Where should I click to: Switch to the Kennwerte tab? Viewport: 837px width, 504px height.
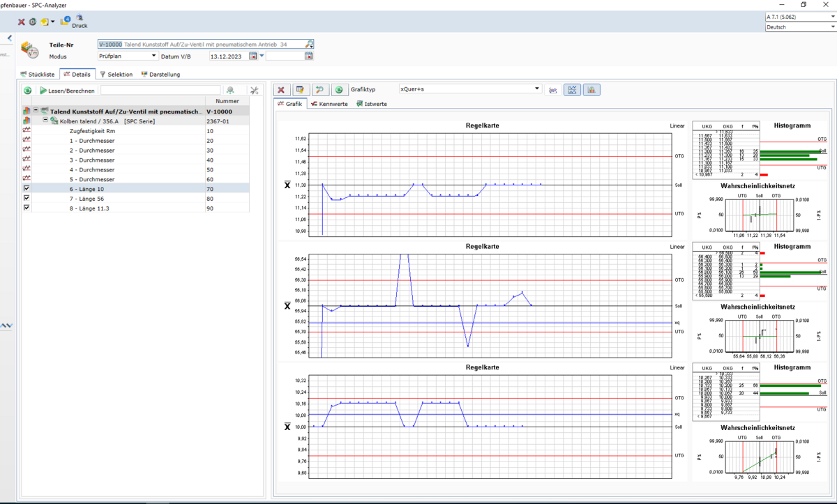pyautogui.click(x=330, y=104)
